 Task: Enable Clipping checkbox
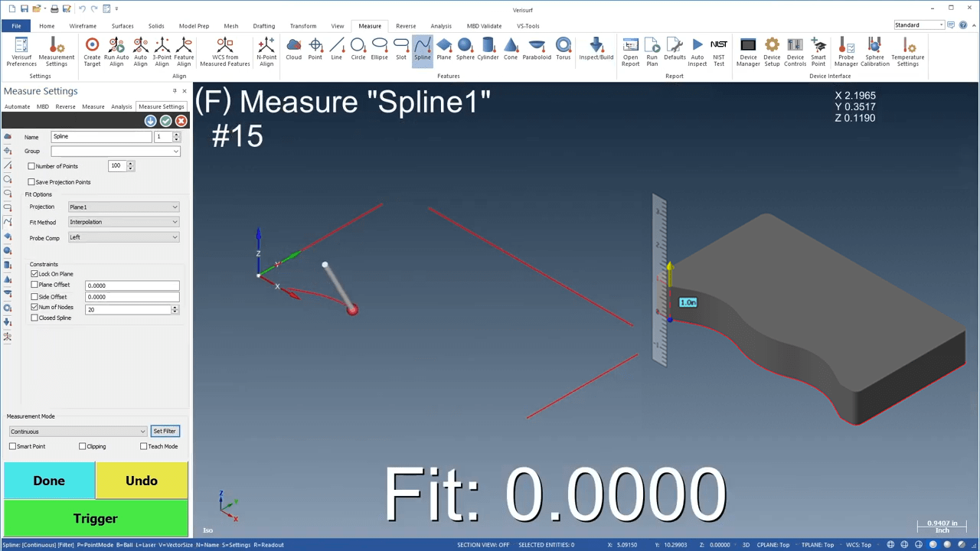[83, 446]
